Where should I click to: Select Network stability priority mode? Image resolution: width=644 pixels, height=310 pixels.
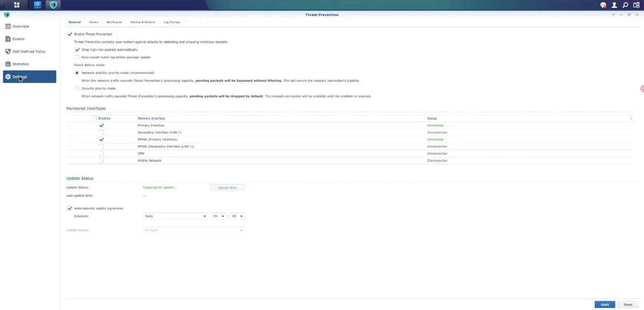[x=77, y=73]
